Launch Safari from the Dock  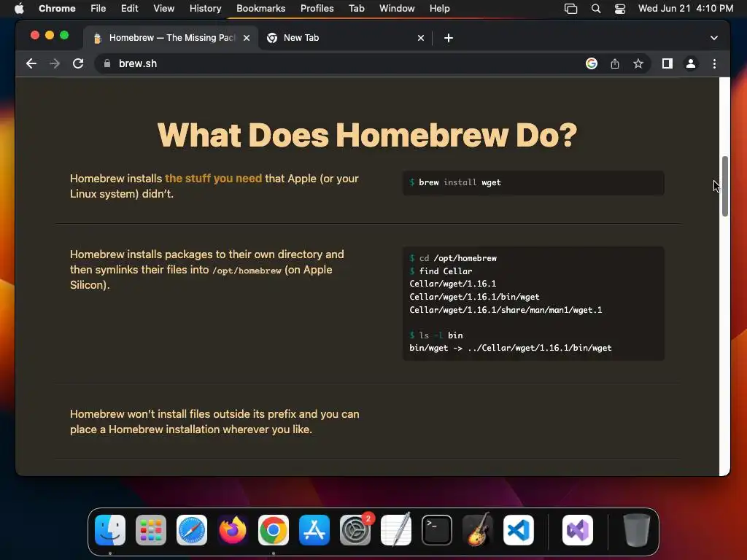click(192, 530)
